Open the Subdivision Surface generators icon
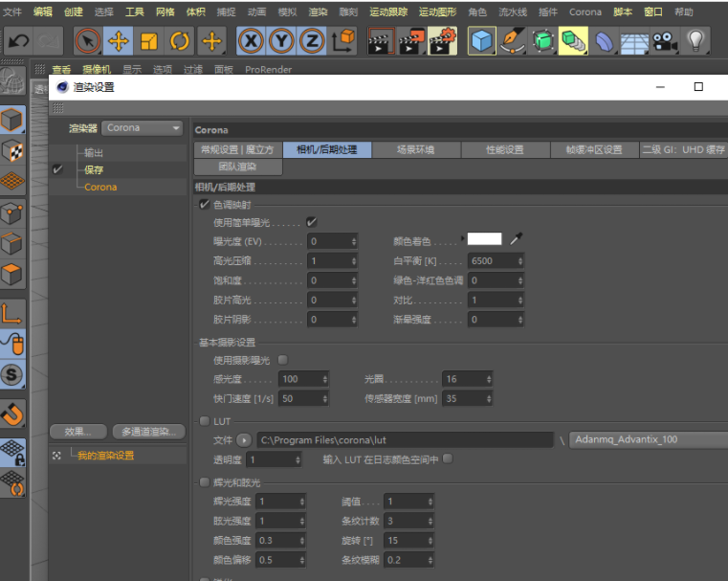728x581 pixels. [x=542, y=41]
